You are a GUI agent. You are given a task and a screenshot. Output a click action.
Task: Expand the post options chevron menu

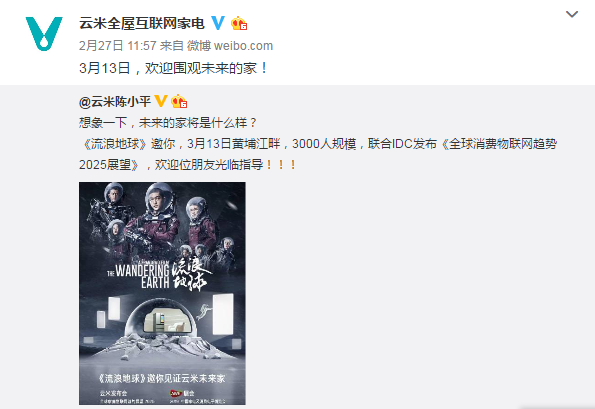pyautogui.click(x=572, y=14)
